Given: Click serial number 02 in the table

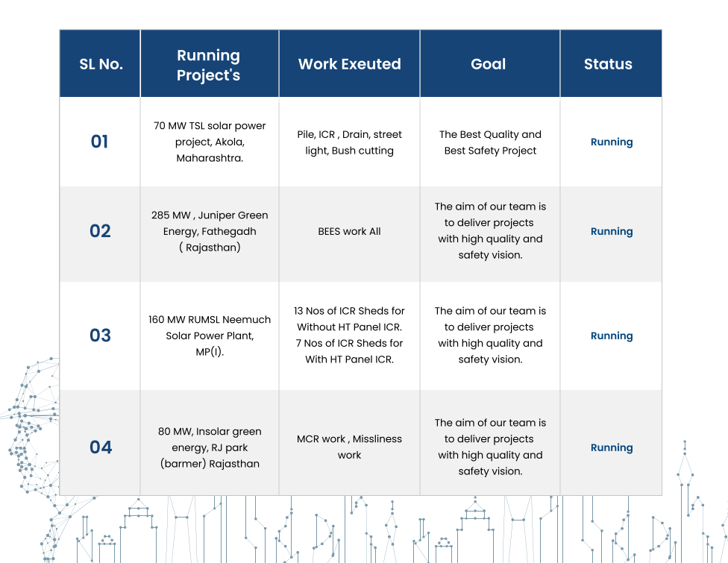Looking at the screenshot, I should 100,231.
